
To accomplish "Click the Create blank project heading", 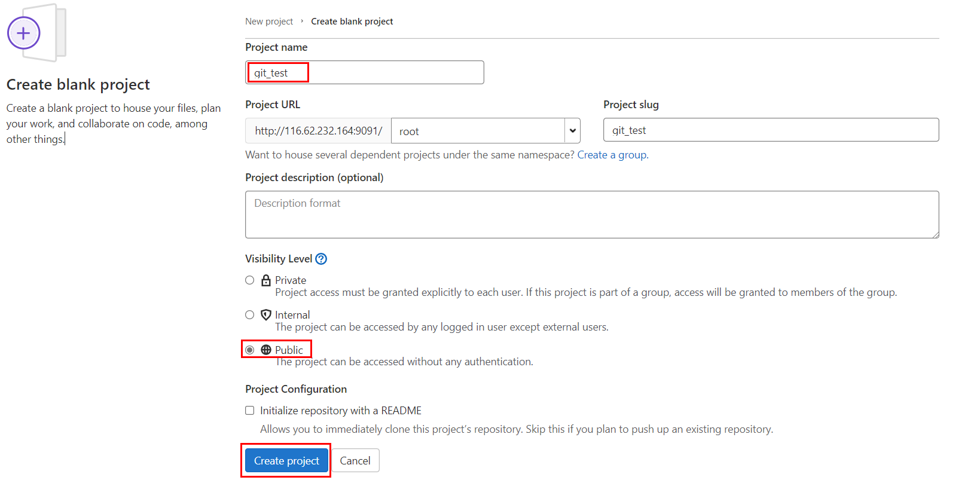I will (78, 84).
